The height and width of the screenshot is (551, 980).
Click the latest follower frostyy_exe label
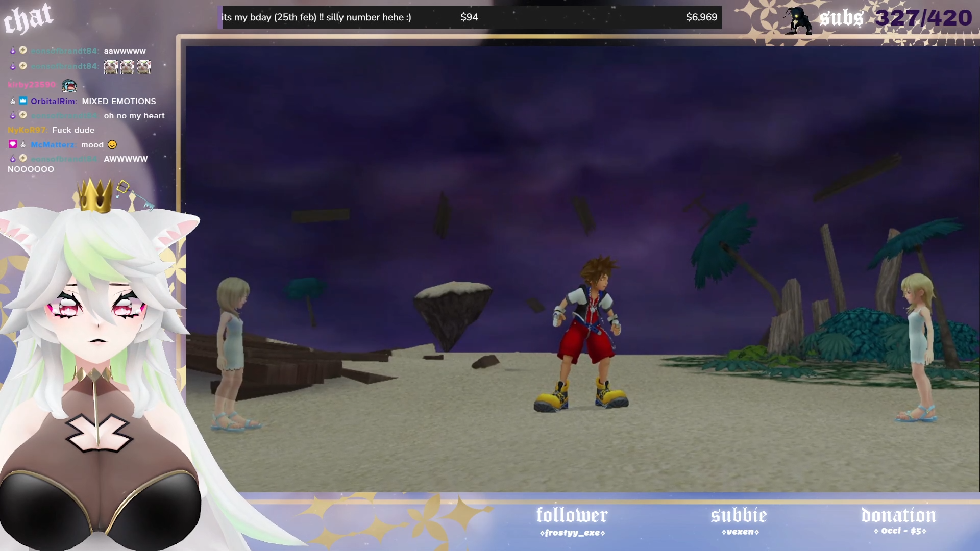(x=572, y=533)
